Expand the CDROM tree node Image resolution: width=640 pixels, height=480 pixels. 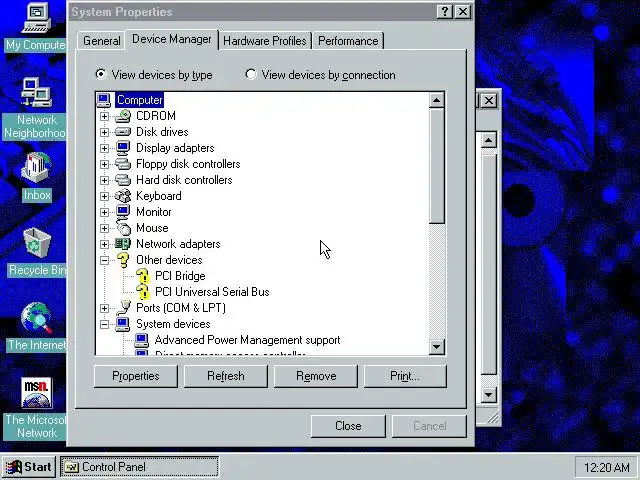point(104,116)
